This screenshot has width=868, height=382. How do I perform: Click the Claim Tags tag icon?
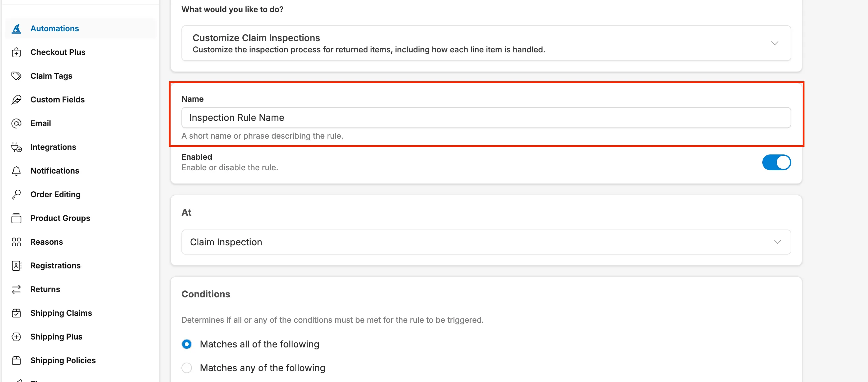click(16, 76)
